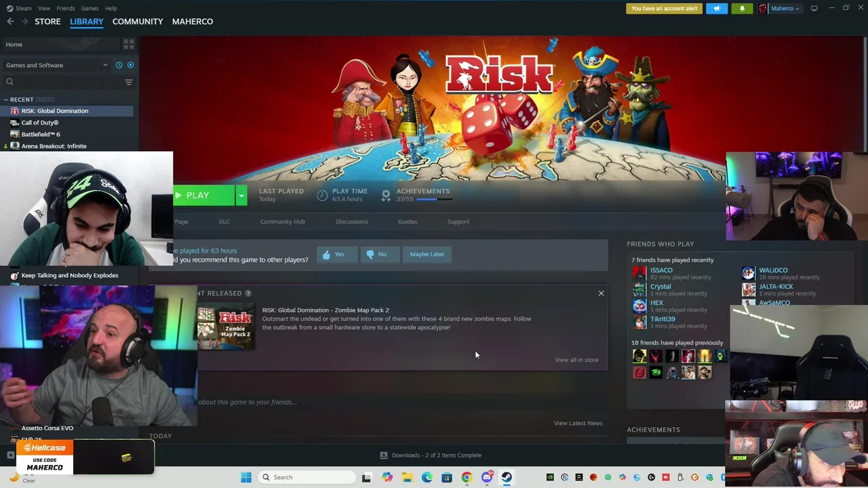The image size is (868, 488).
Task: Select RISK: Global Domination in library
Action: pos(66,111)
